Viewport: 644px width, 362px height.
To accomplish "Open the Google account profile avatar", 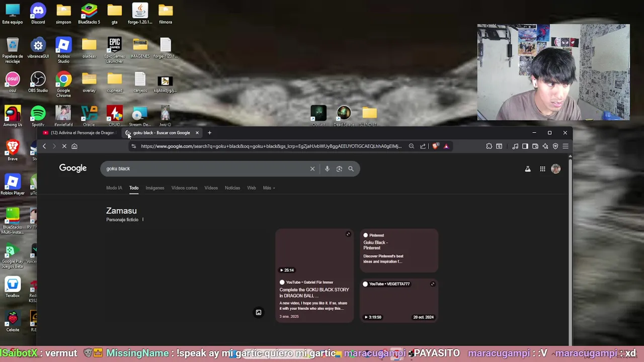I will [x=556, y=169].
